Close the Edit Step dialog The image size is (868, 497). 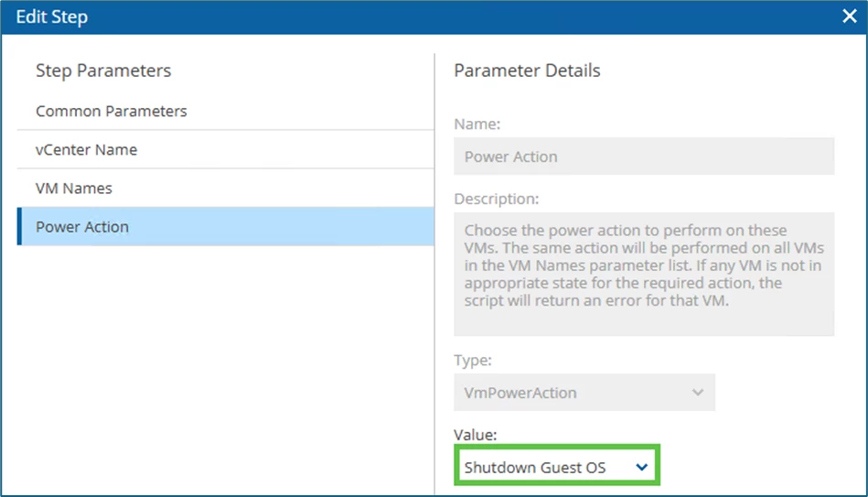point(849,16)
